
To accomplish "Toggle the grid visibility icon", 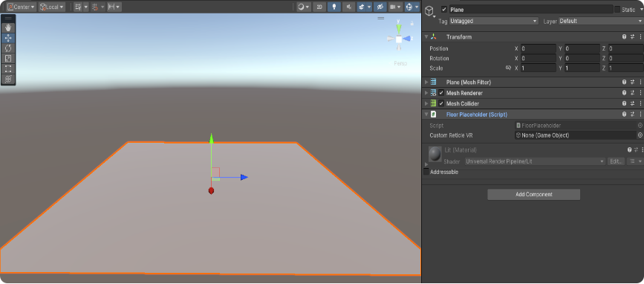I will coord(78,7).
